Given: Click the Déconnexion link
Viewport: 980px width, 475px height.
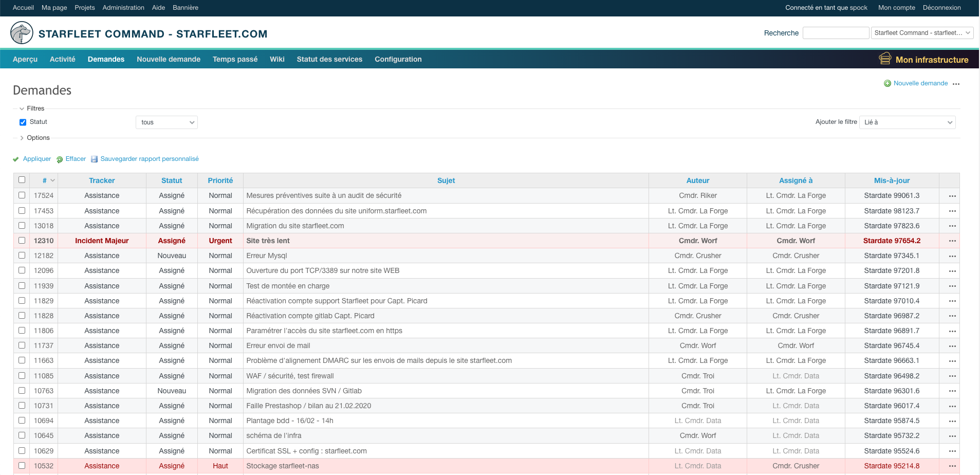Looking at the screenshot, I should point(941,8).
